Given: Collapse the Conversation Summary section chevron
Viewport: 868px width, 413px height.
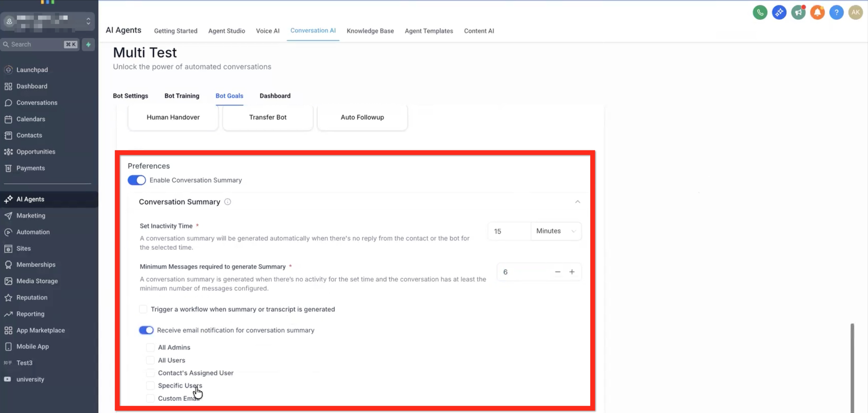Looking at the screenshot, I should [578, 202].
